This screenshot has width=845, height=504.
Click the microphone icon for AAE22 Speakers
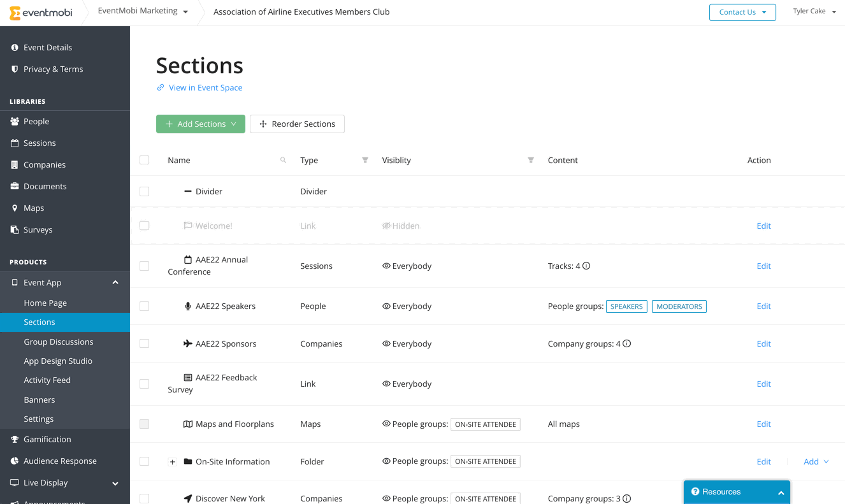pos(188,306)
